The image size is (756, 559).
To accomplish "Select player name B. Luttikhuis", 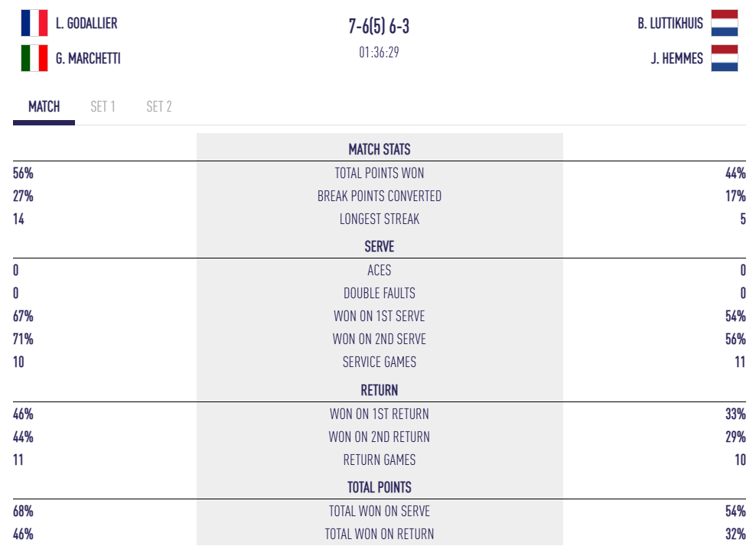I will point(670,24).
